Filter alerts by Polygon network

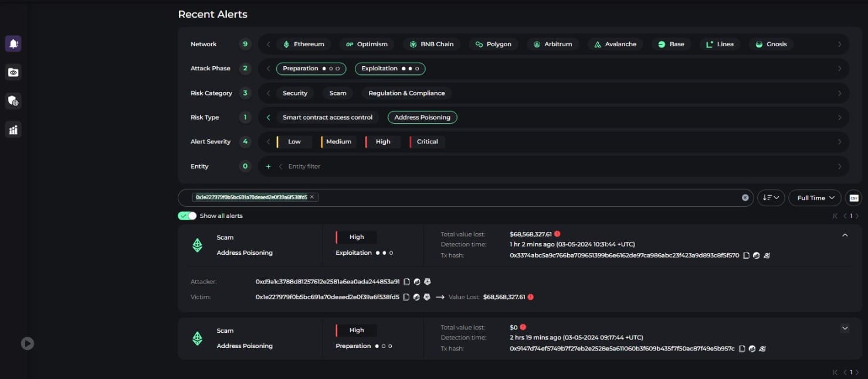(x=493, y=44)
